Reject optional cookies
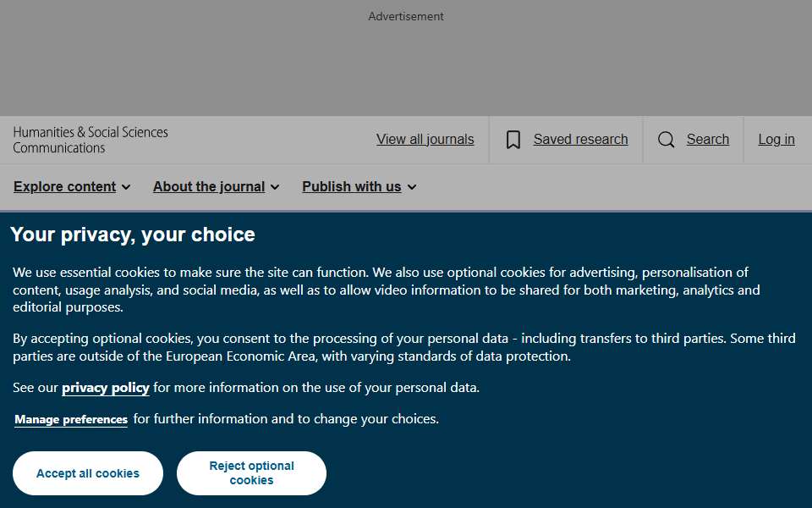The width and height of the screenshot is (812, 508). (x=252, y=473)
